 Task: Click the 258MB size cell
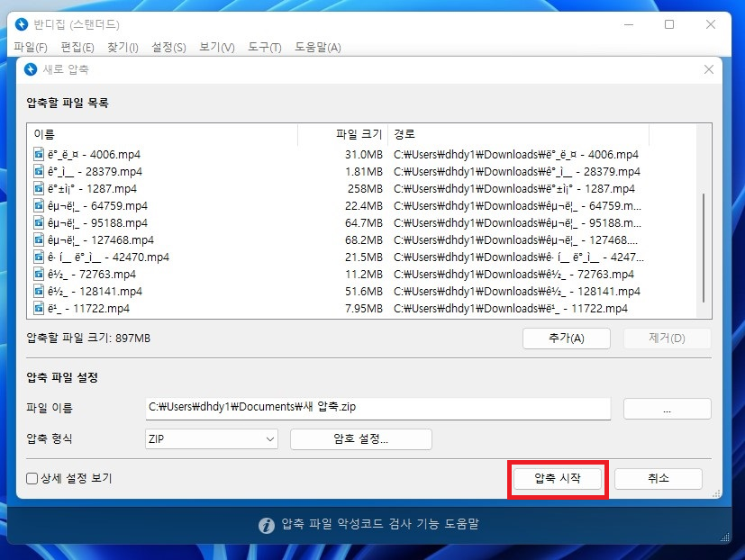[x=365, y=188]
